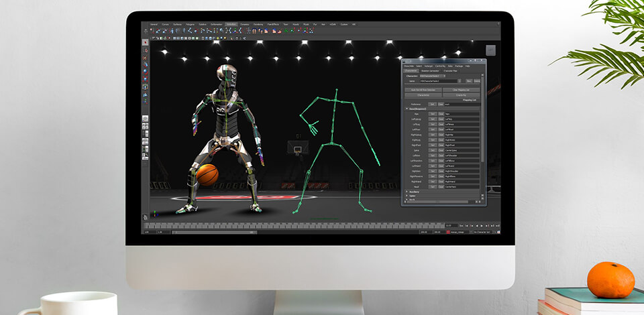Activate the Move tool in the toolbox
The width and height of the screenshot is (644, 315).
coord(146,66)
